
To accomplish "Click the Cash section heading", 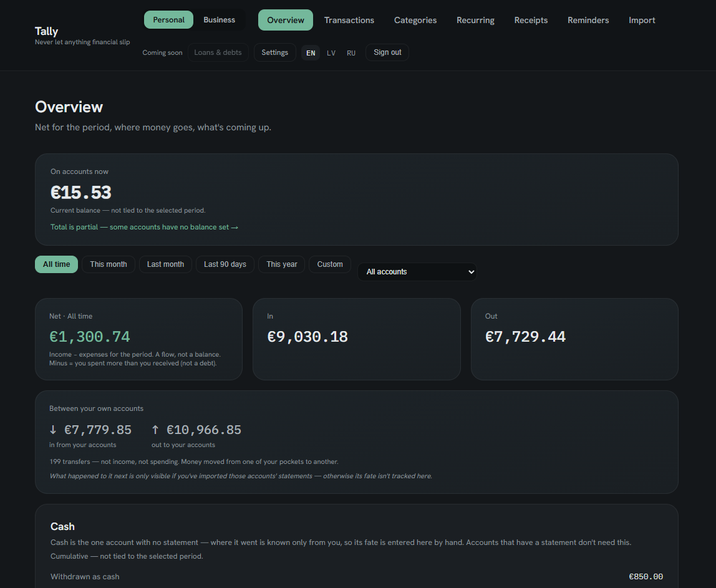I will coord(62,526).
